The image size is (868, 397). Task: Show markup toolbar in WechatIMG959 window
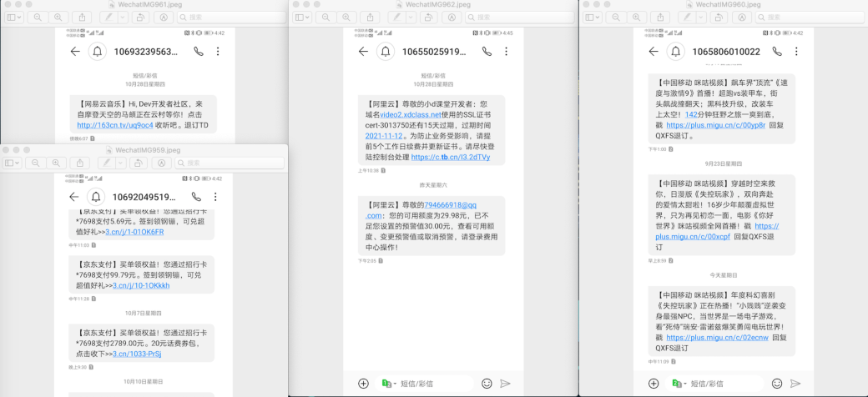pos(162,163)
